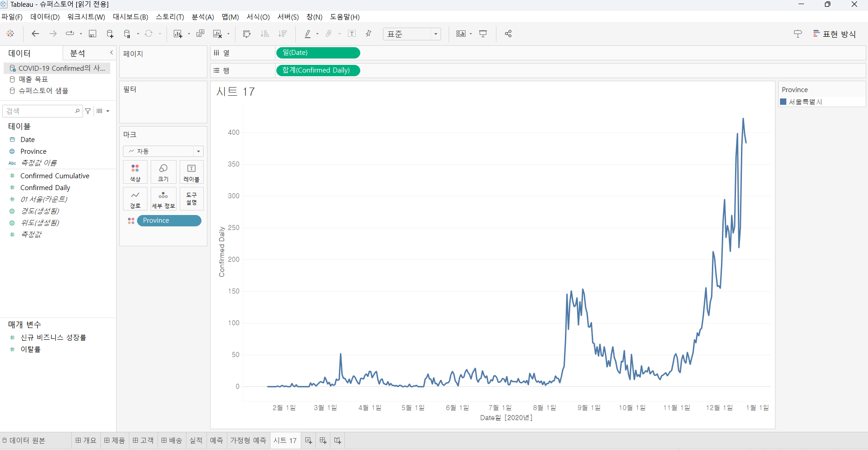Click the new dashboard tab icon
Image resolution: width=868 pixels, height=450 pixels.
tap(323, 440)
